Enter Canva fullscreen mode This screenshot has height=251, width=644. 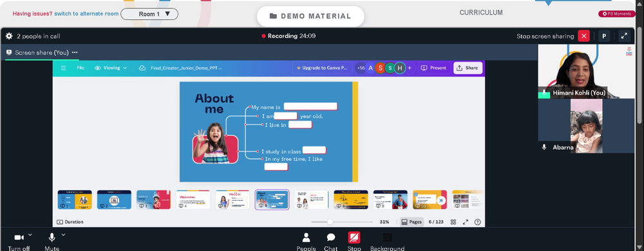(x=466, y=222)
